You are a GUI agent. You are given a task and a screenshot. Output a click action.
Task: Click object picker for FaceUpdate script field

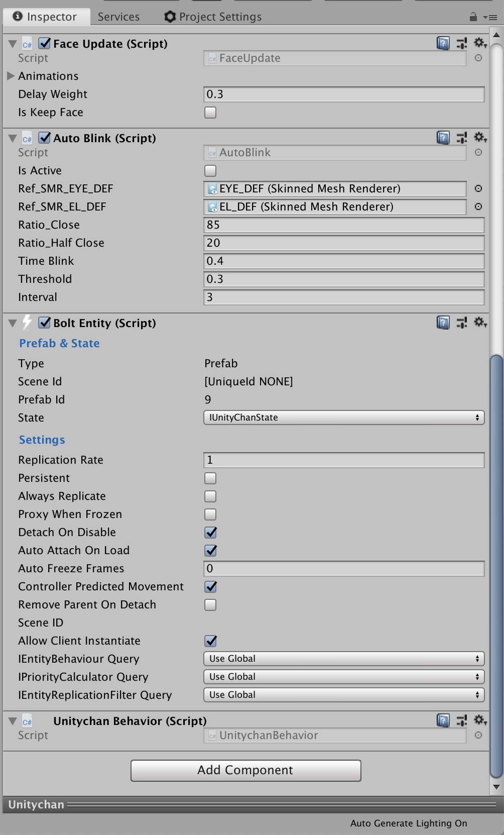click(478, 58)
